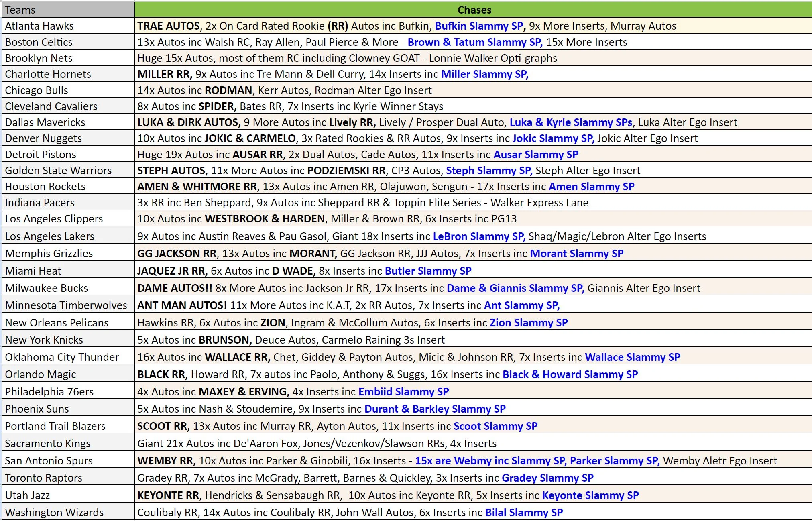Select the chases cell mentioning Brown & Tatum Slammy
Image resolution: width=812 pixels, height=521 pixels.
pyautogui.click(x=473, y=42)
